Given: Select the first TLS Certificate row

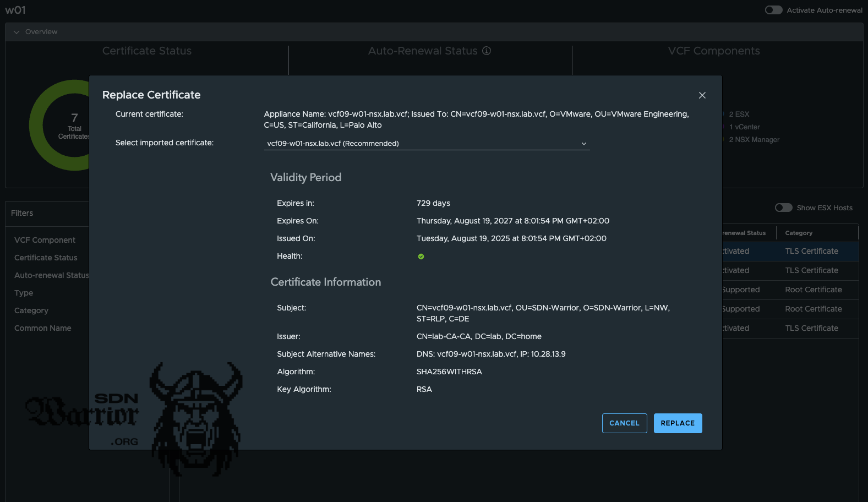Looking at the screenshot, I should (811, 251).
